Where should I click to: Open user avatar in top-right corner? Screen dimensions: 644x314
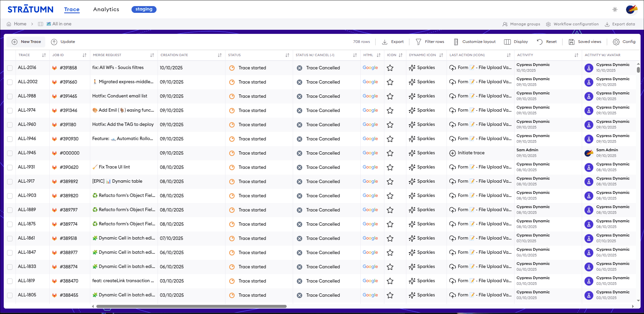pyautogui.click(x=631, y=9)
